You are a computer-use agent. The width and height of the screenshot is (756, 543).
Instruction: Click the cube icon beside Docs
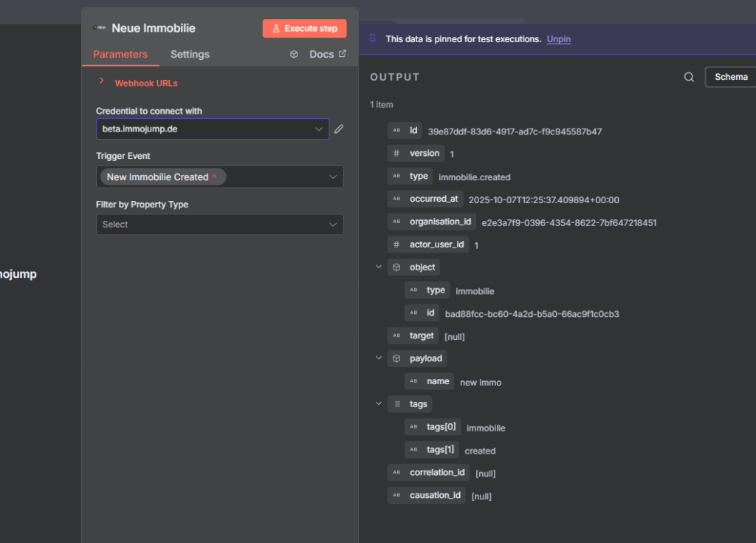(x=294, y=54)
